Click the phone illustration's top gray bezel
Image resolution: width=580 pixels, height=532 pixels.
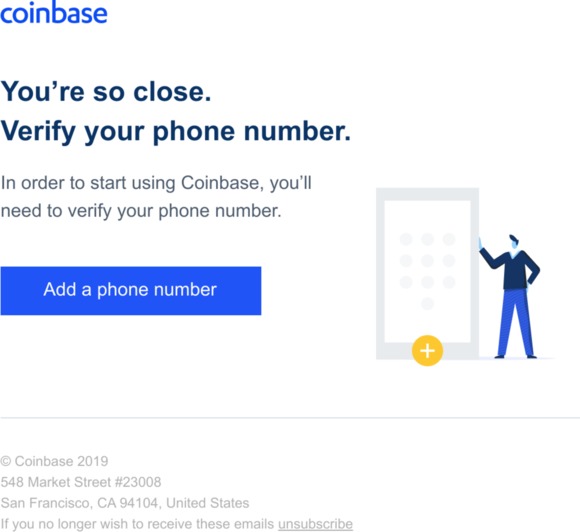tap(427, 194)
